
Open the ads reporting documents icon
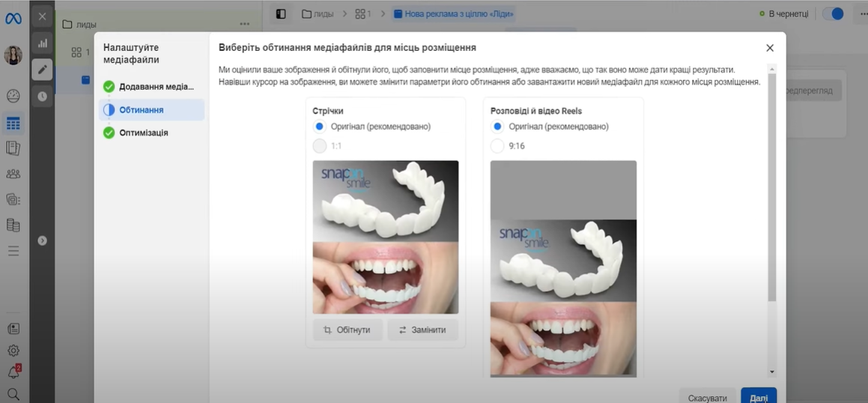point(13,148)
